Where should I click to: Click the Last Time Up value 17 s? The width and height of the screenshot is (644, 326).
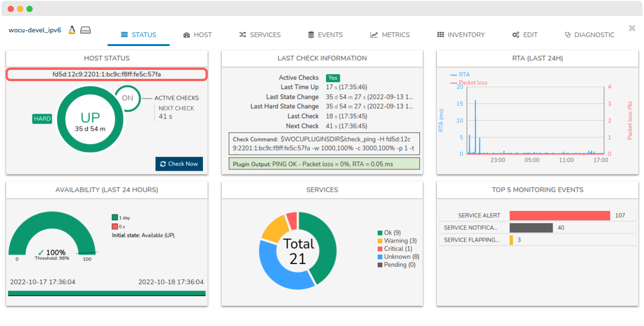click(x=346, y=87)
